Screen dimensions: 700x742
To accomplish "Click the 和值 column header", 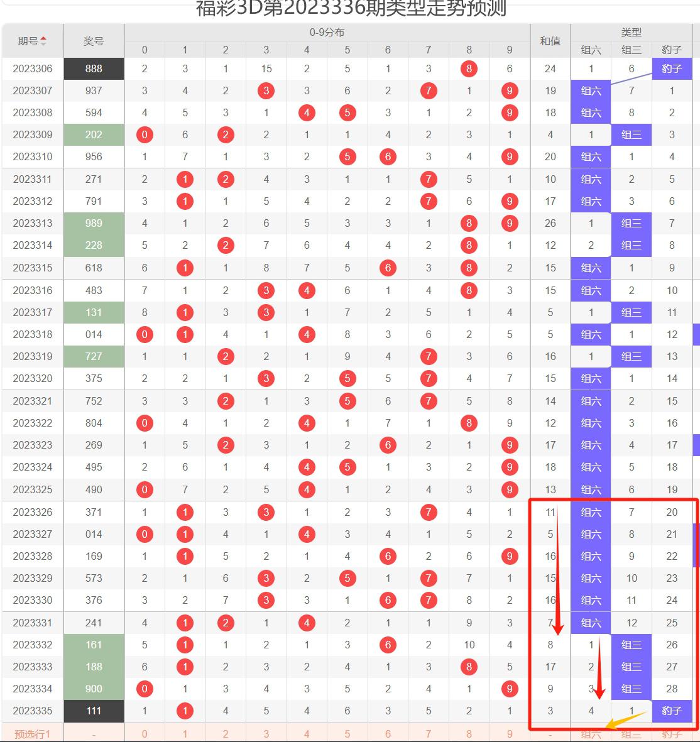I will pyautogui.click(x=550, y=41).
